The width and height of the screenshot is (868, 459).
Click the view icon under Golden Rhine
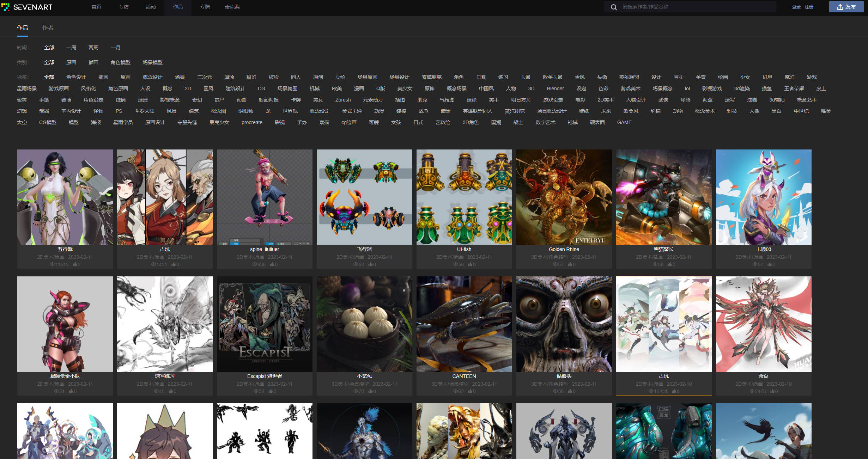click(x=555, y=264)
